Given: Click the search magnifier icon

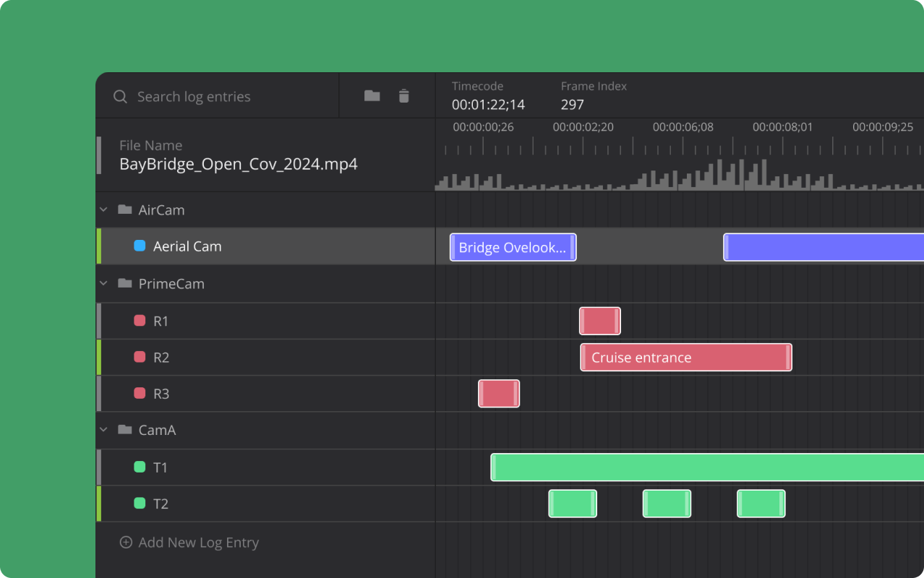Looking at the screenshot, I should tap(121, 97).
